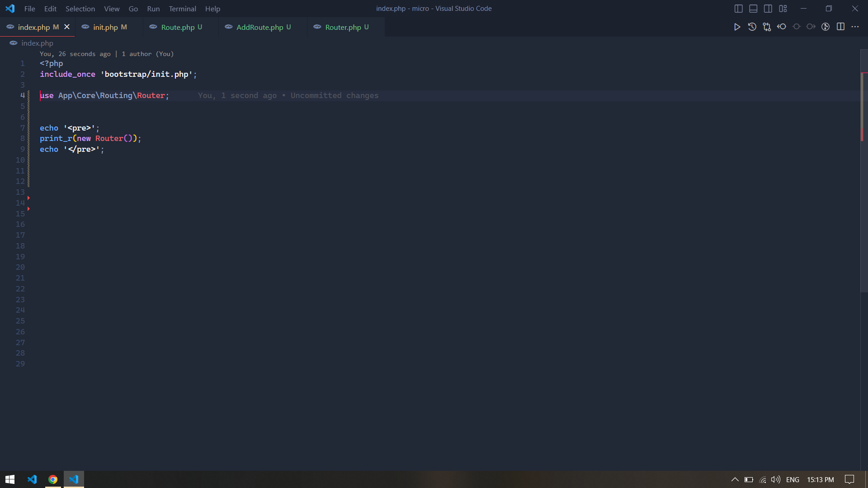Click the git change bar beside line 8
The image size is (868, 488).
[28, 139]
